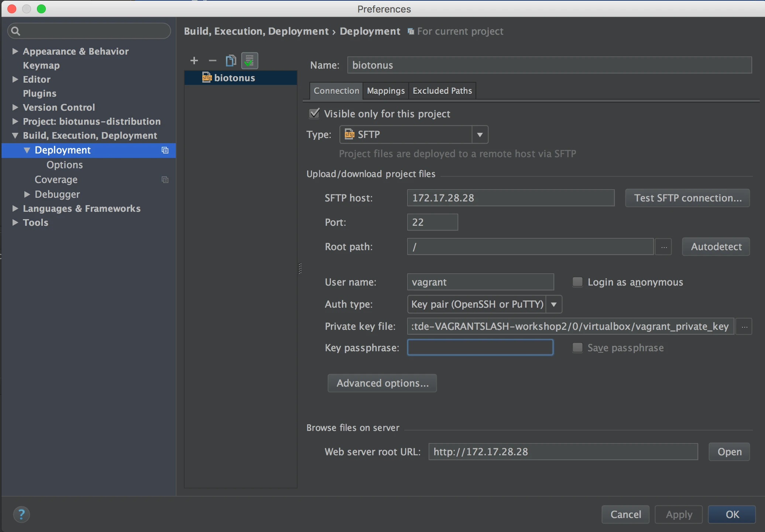Expand Project: biotunus-distribution section
Image resolution: width=765 pixels, height=532 pixels.
click(15, 121)
